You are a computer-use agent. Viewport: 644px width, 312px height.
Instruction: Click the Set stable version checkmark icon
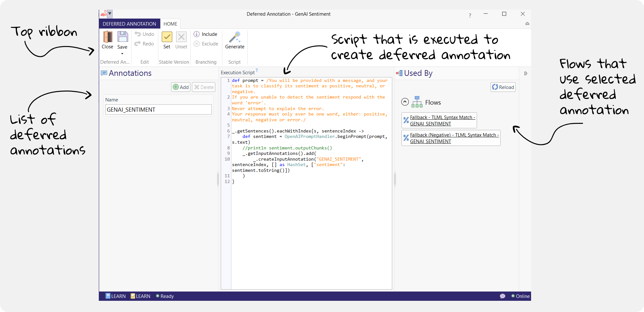(167, 38)
